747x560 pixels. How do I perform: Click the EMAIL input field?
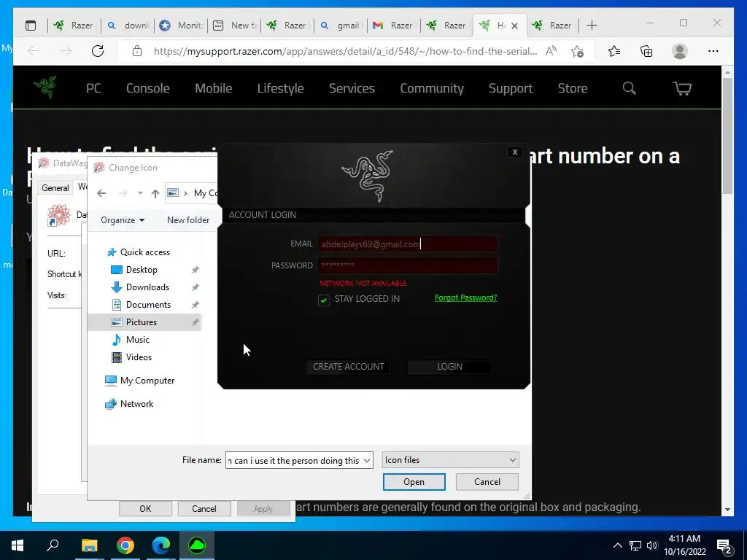click(407, 244)
